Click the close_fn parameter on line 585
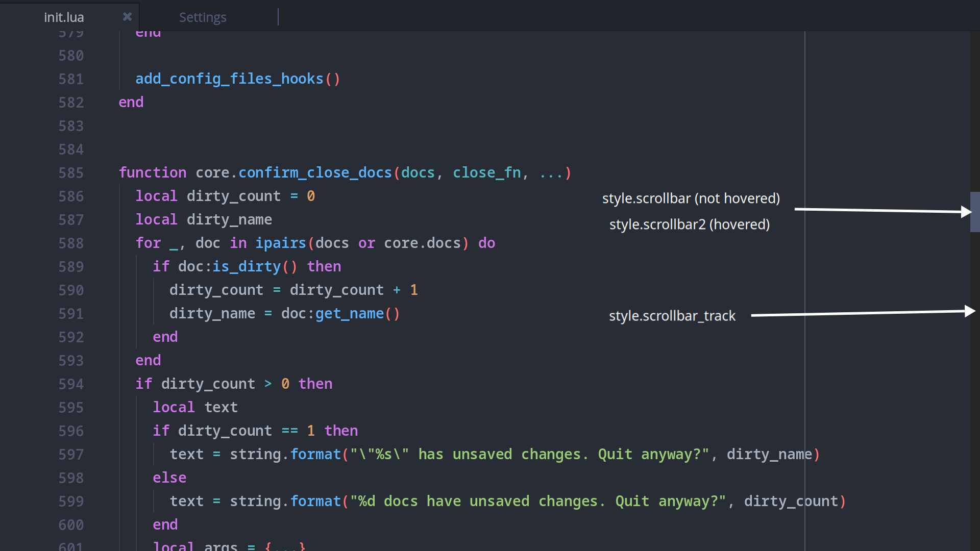 (487, 173)
